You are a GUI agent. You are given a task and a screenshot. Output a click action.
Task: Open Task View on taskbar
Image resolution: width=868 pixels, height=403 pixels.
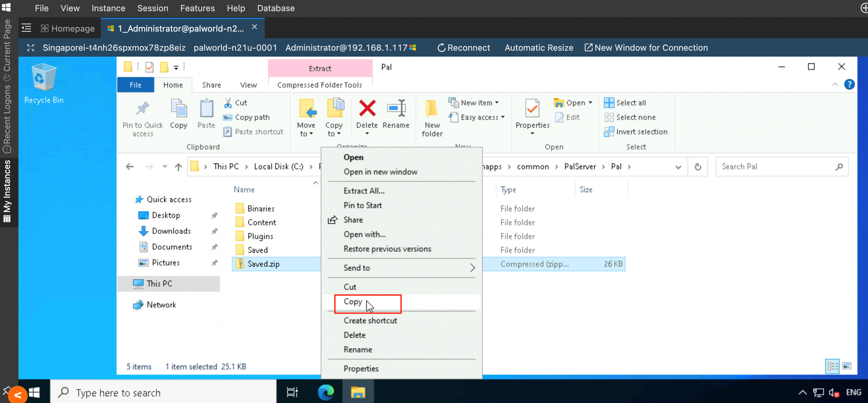[x=292, y=392]
